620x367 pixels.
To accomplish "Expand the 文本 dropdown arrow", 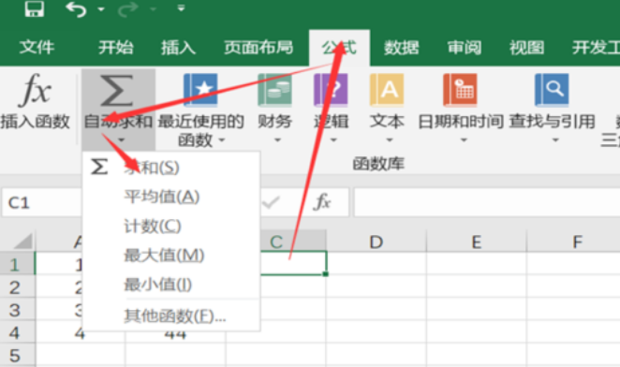I will (389, 140).
